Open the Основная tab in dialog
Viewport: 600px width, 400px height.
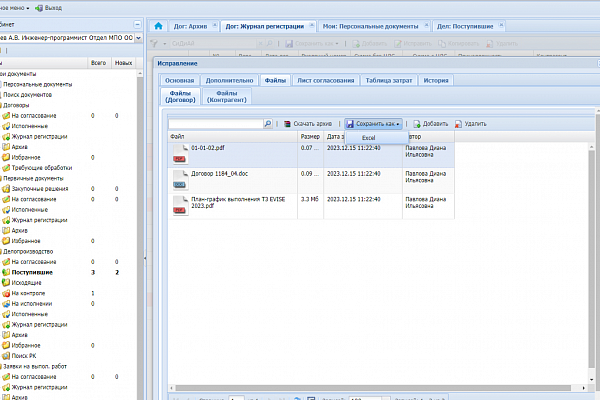[179, 80]
